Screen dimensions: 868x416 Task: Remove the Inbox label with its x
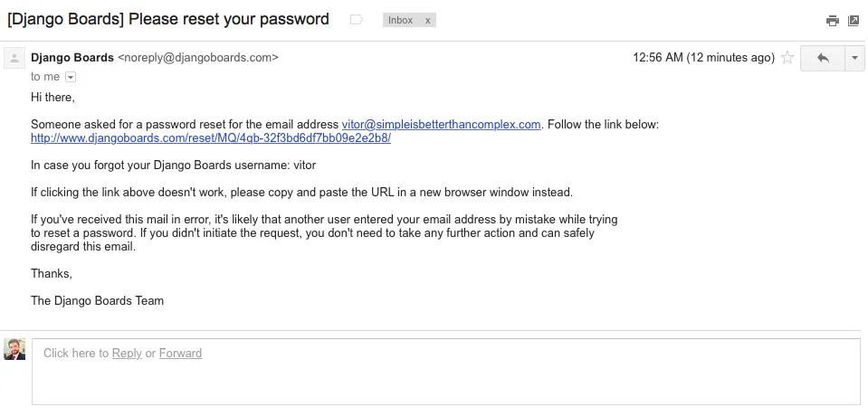click(x=428, y=20)
